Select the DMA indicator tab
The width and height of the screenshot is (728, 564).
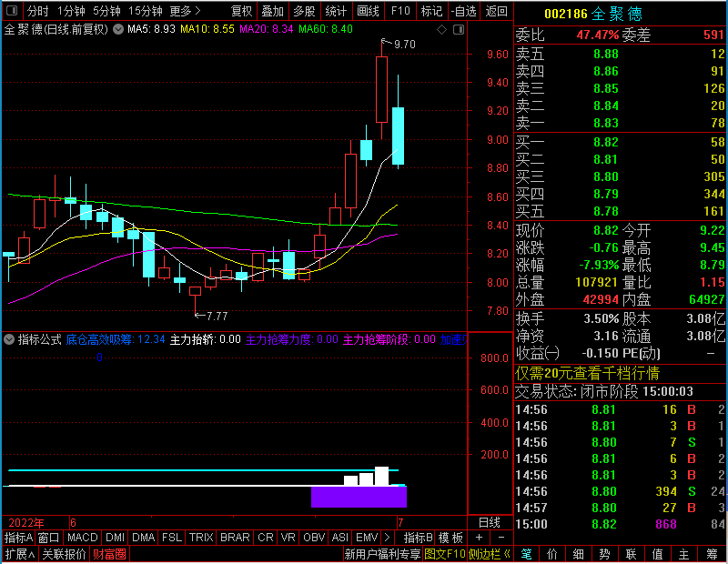click(143, 538)
